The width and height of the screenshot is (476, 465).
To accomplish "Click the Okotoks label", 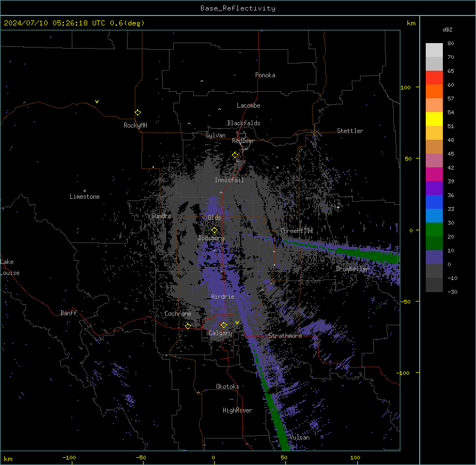I will click(x=228, y=387).
